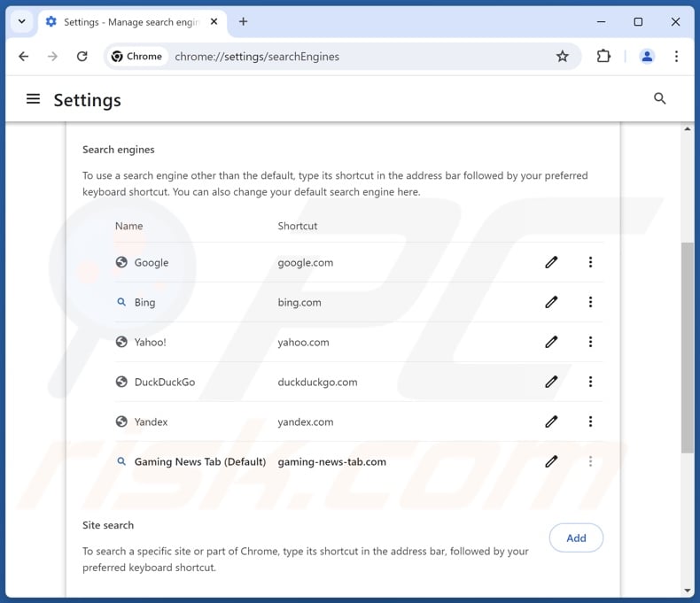Click the address bar URL field
This screenshot has height=603, width=700.
354,57
